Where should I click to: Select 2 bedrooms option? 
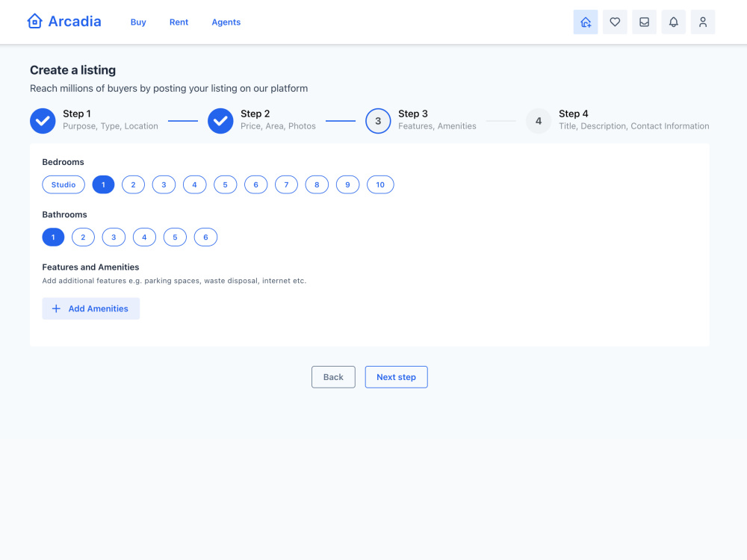point(134,184)
